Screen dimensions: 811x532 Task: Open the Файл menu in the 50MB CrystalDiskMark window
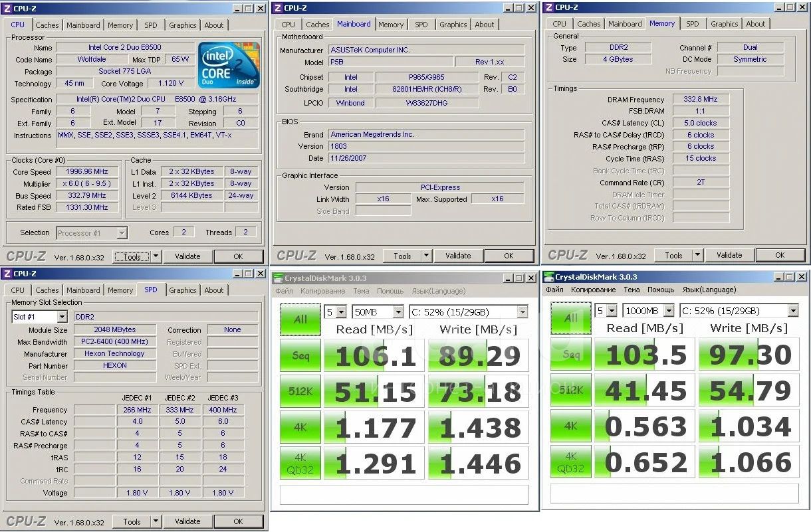coord(284,291)
